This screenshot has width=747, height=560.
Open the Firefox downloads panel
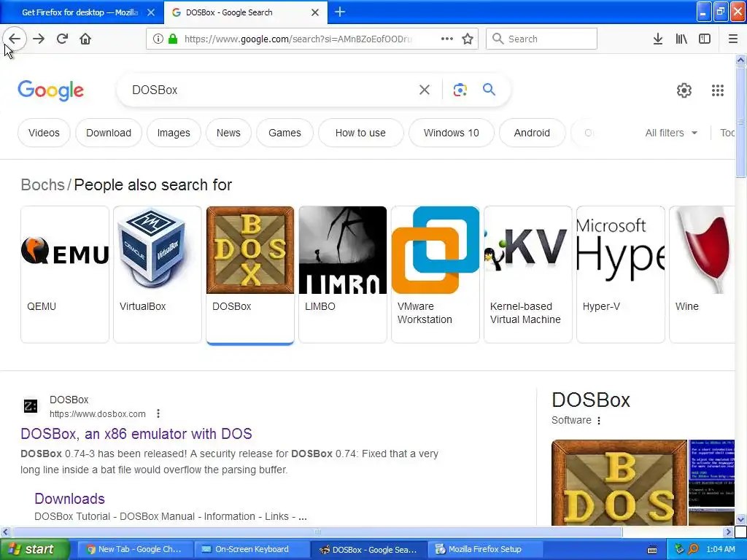click(x=658, y=39)
